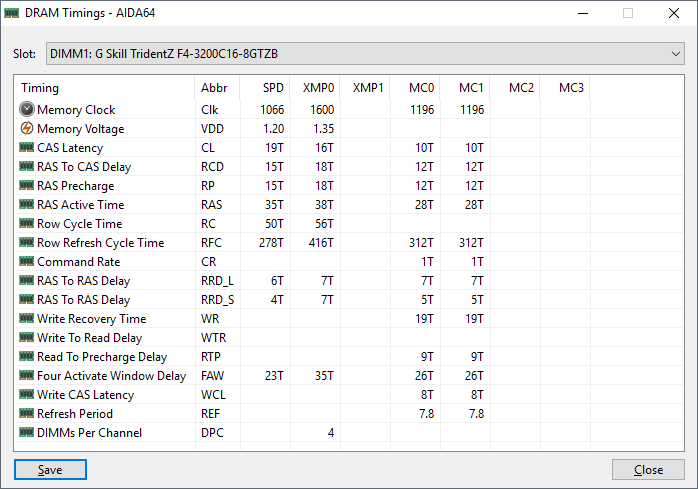698x489 pixels.
Task: Click the Row Refresh Cycle Time icon
Action: click(27, 243)
